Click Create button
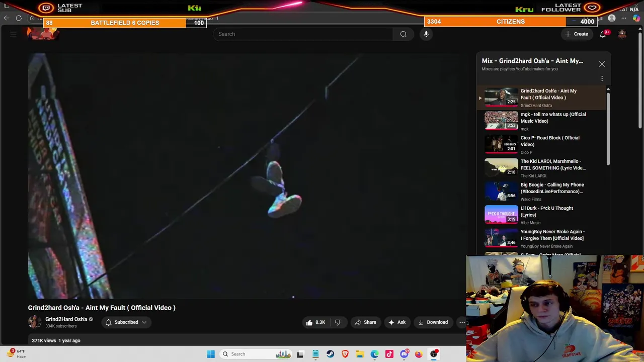 (577, 34)
